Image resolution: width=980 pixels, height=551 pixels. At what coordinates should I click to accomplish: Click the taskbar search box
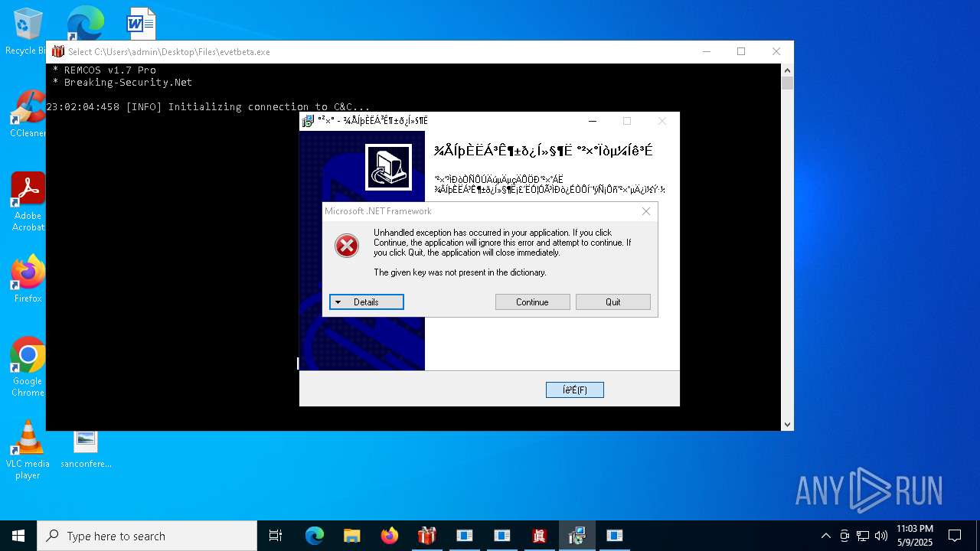pos(147,536)
